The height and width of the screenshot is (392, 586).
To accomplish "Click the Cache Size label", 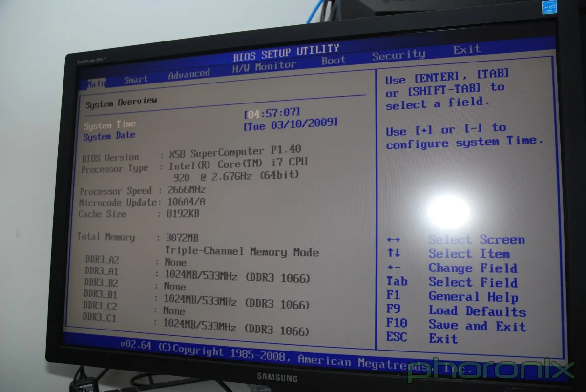I will click(102, 214).
